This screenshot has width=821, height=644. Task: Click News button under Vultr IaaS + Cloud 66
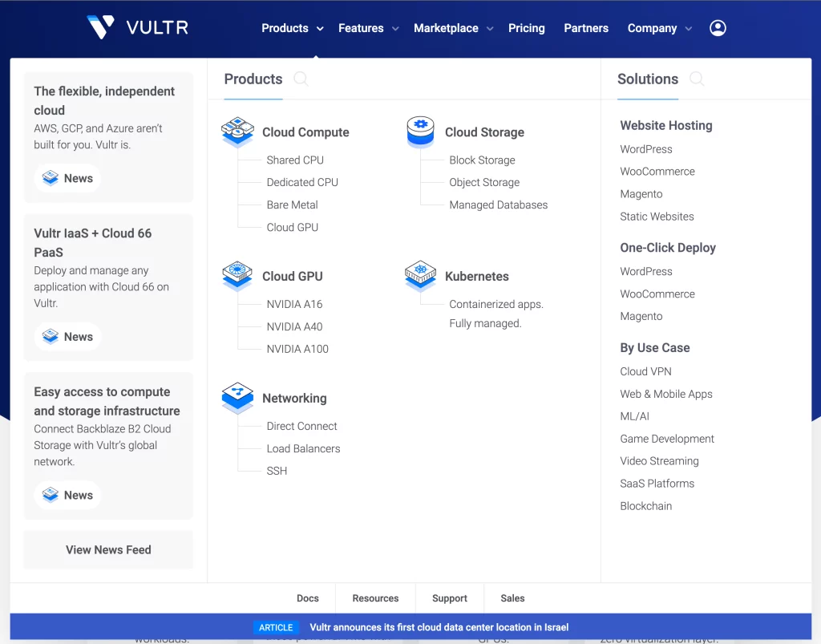coord(67,337)
